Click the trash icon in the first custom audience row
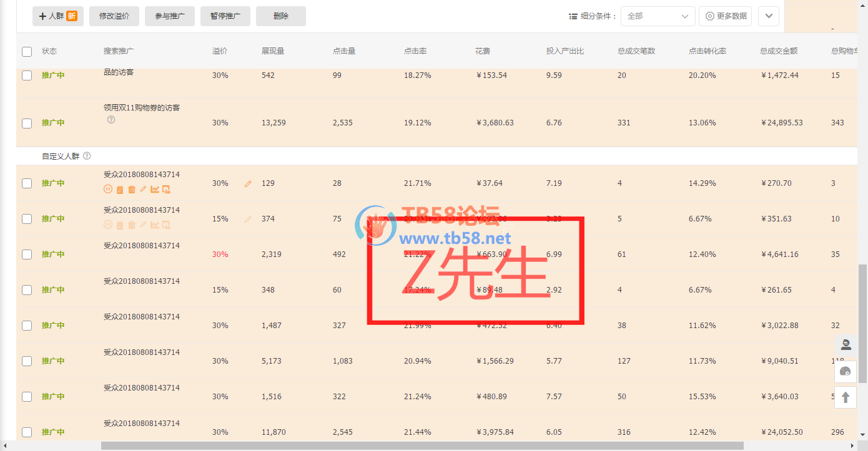 131,190
